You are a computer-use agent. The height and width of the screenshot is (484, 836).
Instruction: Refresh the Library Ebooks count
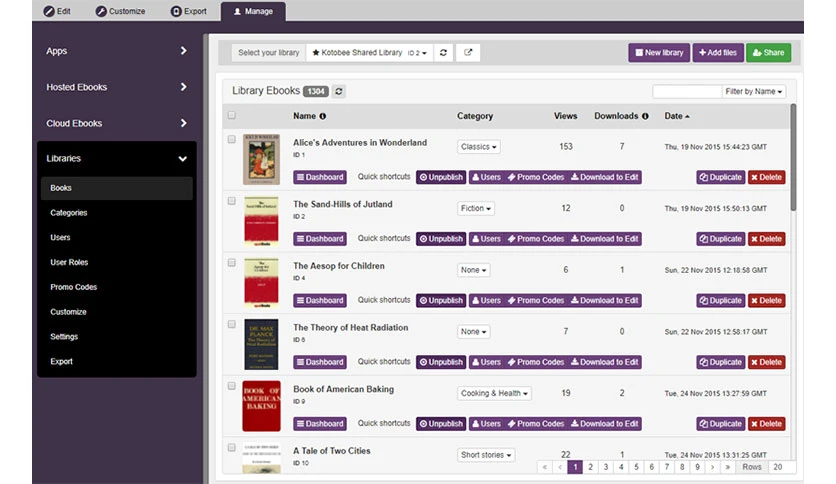click(339, 91)
